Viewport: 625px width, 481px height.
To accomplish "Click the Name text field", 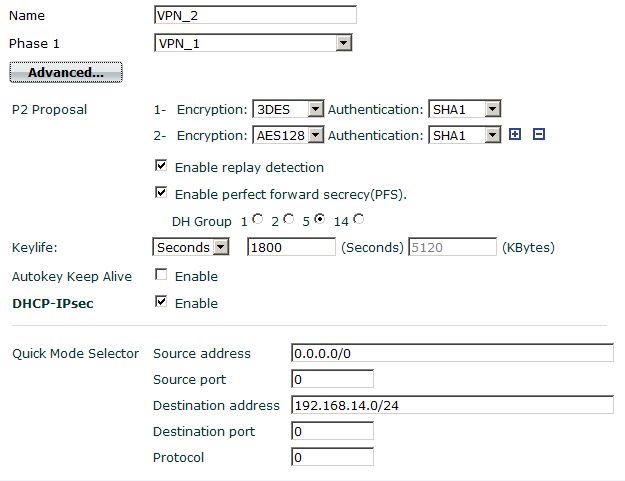I will point(255,15).
